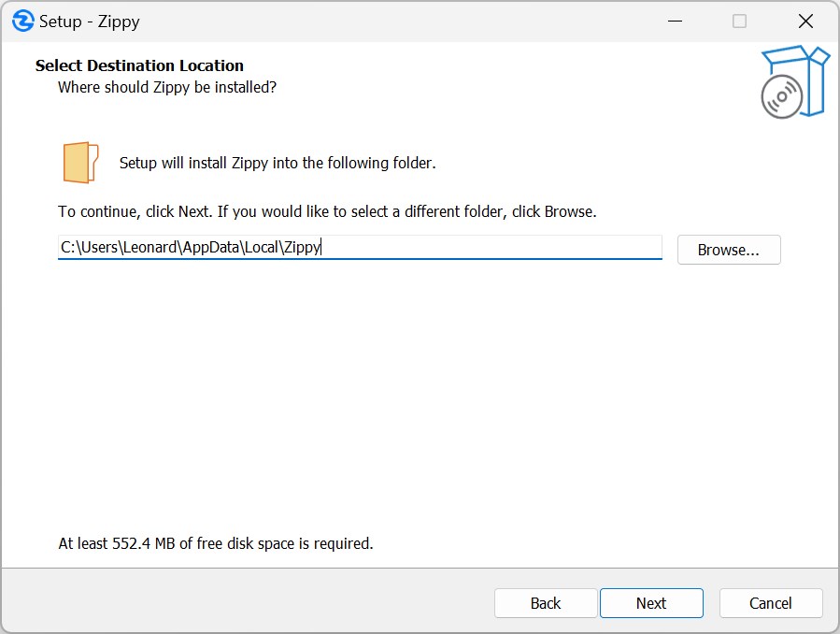Click 'Setup will install Zippy into the following folder.' text
Viewport: 840px width, 634px height.
pos(278,163)
